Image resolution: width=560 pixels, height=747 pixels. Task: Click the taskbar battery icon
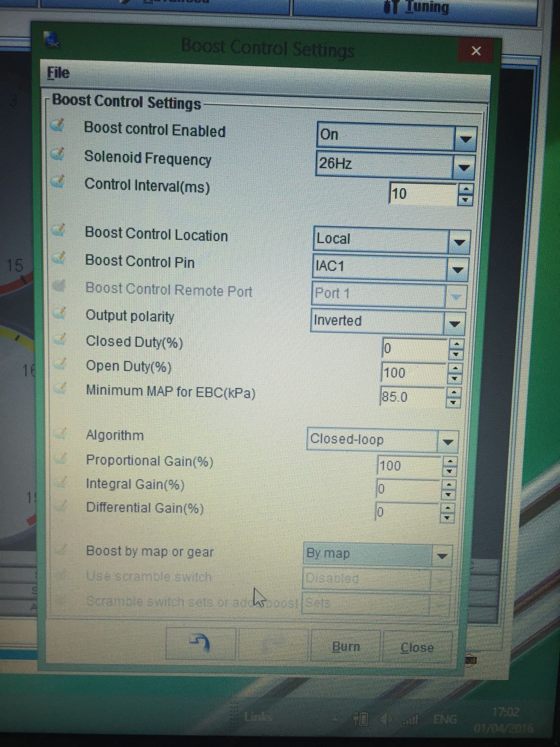tap(361, 718)
